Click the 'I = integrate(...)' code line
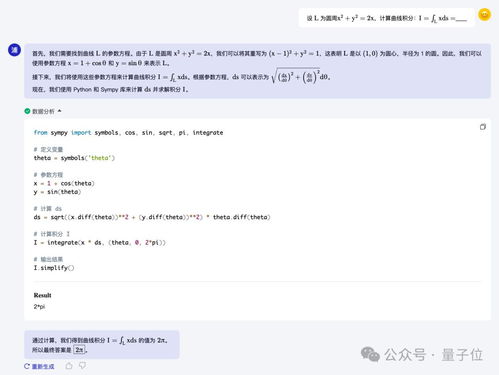 pyautogui.click(x=99, y=243)
